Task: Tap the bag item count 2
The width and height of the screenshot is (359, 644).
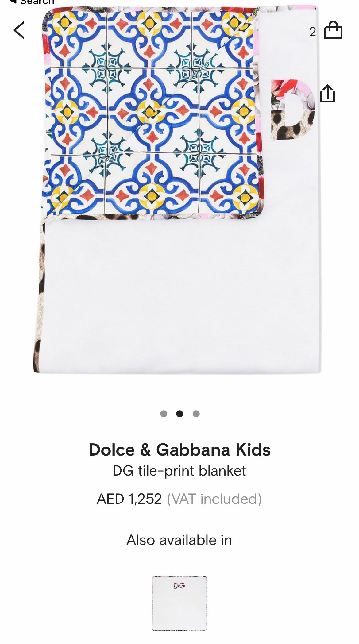Action: tap(312, 32)
